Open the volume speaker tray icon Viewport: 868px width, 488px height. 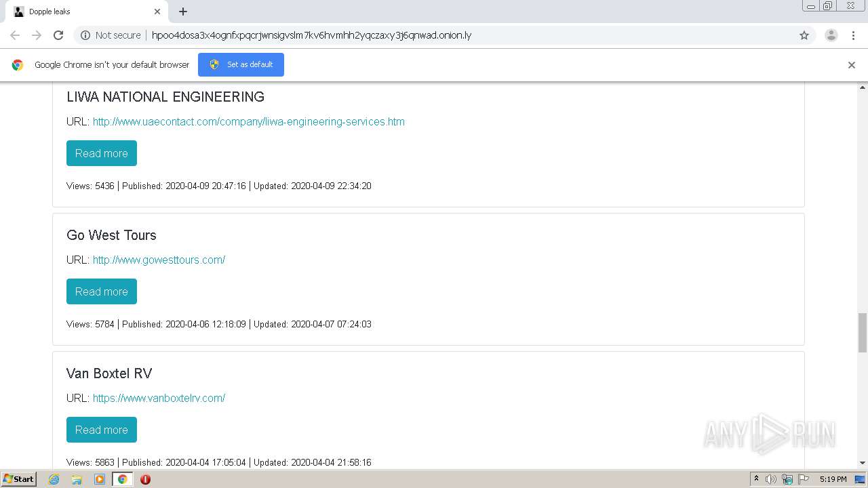point(771,479)
